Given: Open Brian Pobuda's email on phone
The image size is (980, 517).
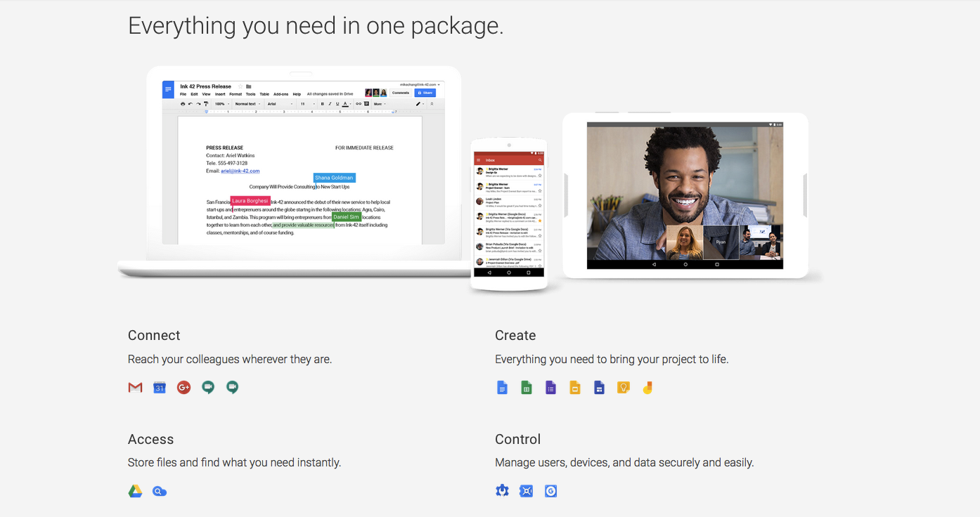Looking at the screenshot, I should point(509,247).
